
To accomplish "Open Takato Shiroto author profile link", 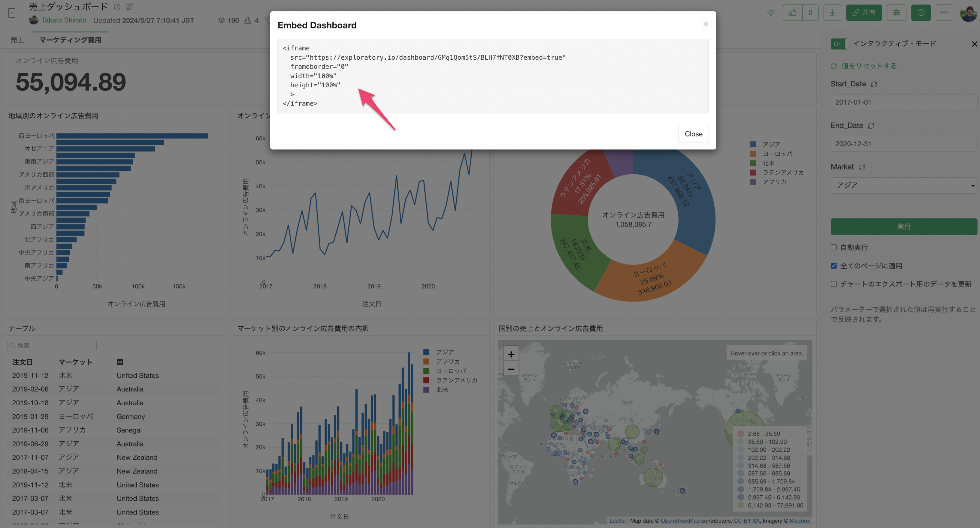I will (64, 20).
